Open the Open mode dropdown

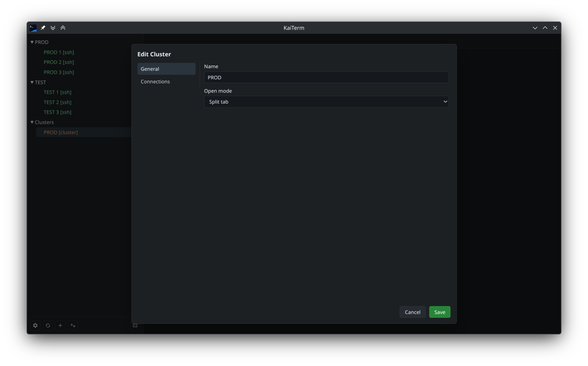(x=326, y=101)
